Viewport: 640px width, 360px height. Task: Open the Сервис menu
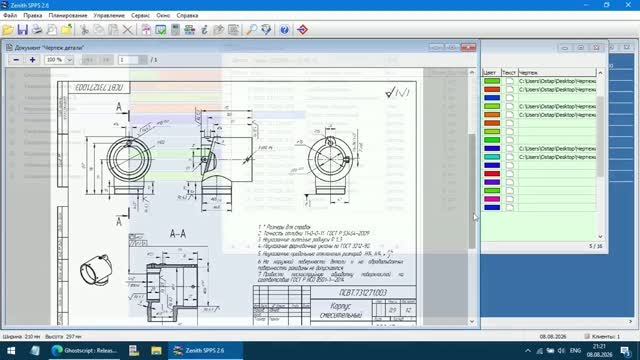pos(140,15)
